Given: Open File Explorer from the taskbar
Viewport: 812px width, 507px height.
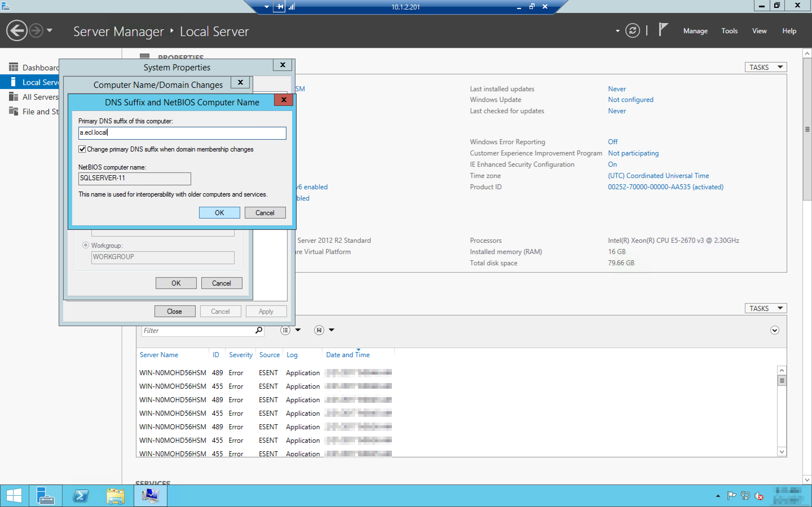Looking at the screenshot, I should [x=115, y=496].
